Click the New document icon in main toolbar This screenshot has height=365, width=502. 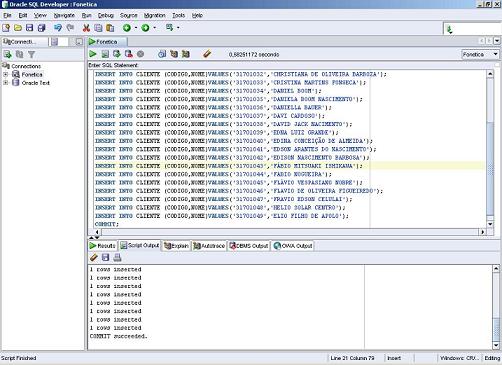pos(6,28)
